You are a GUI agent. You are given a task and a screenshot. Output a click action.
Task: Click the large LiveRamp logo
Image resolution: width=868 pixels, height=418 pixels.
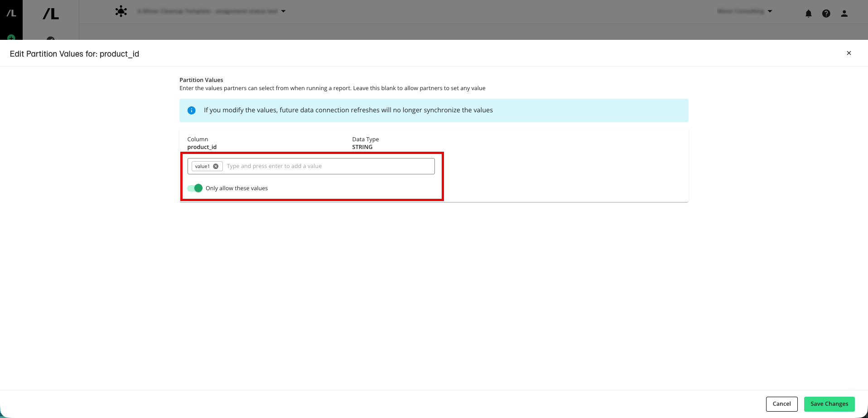point(51,14)
